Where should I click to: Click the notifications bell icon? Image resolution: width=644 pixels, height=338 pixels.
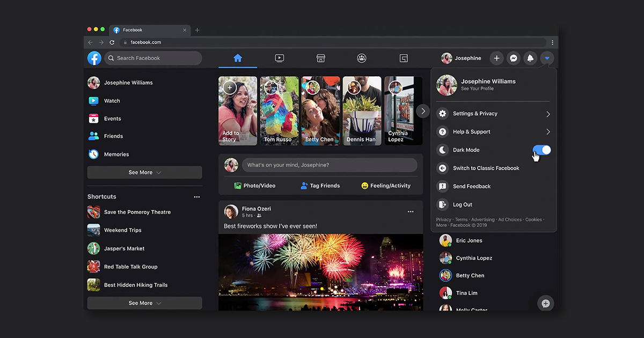coord(530,58)
